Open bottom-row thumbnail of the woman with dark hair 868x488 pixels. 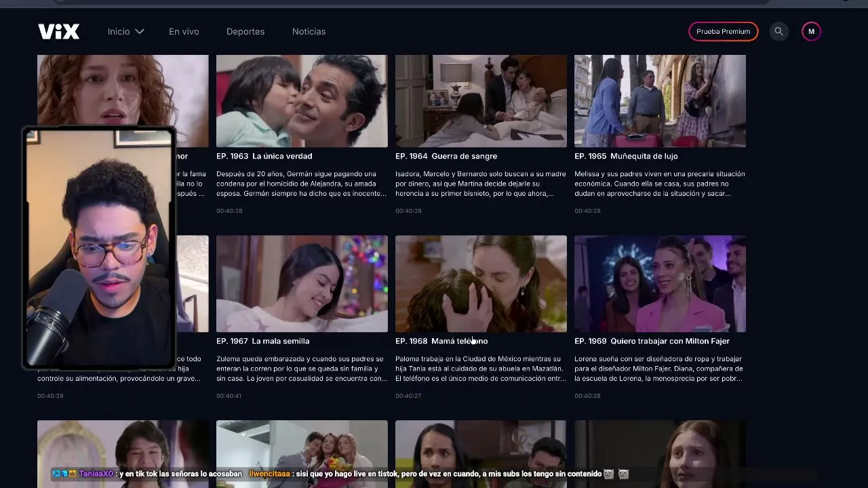click(481, 454)
